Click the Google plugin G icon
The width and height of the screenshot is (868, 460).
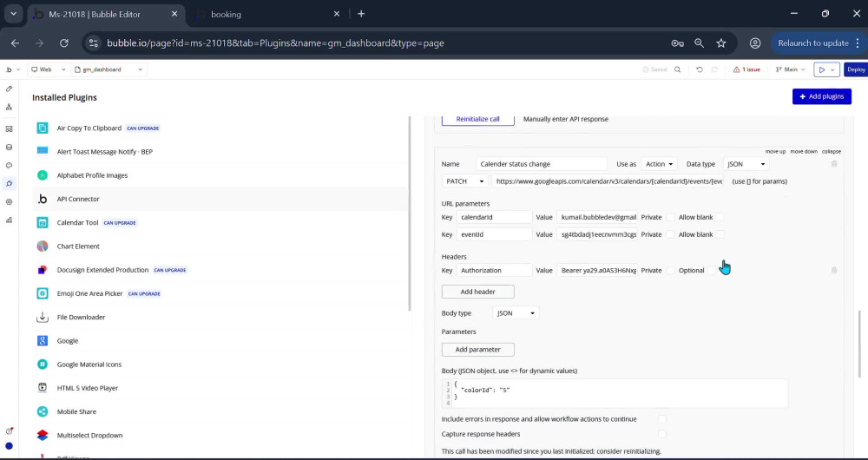(43, 341)
